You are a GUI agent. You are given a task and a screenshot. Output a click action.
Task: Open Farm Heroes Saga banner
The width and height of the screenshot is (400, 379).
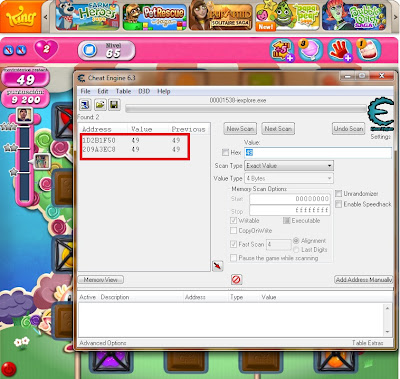click(87, 16)
